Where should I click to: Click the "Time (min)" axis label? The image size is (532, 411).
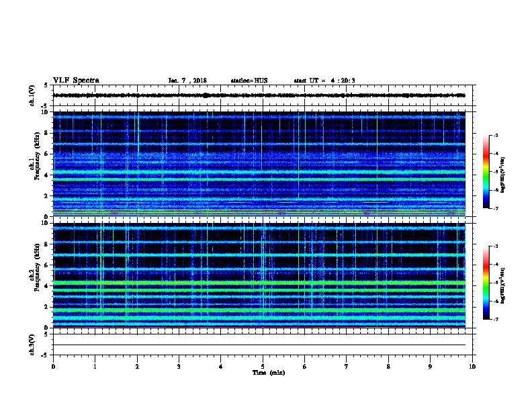pyautogui.click(x=269, y=373)
